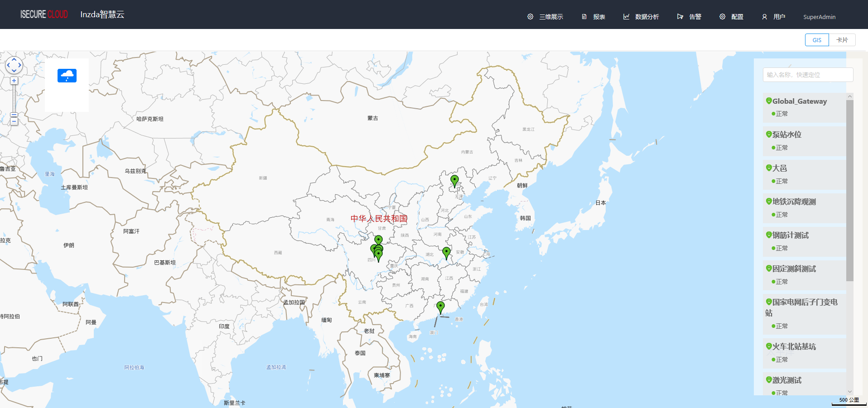Pan the map left with the arrow control

tap(8, 65)
